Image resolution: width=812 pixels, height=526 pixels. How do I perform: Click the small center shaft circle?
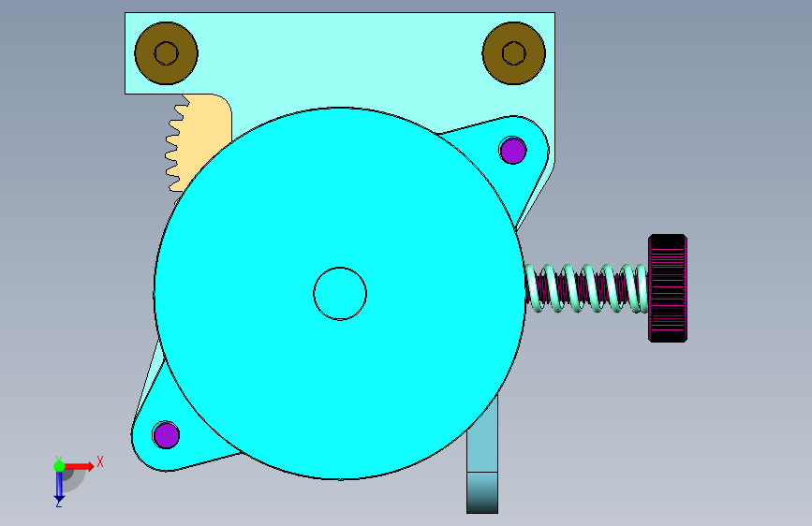(340, 294)
